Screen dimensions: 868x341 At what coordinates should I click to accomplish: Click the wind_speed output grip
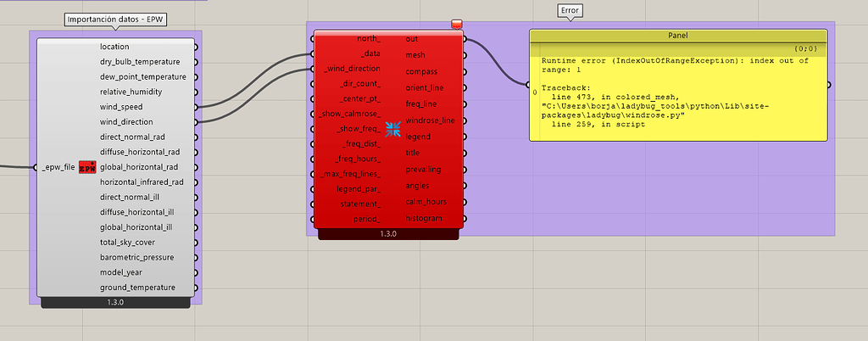pos(197,107)
